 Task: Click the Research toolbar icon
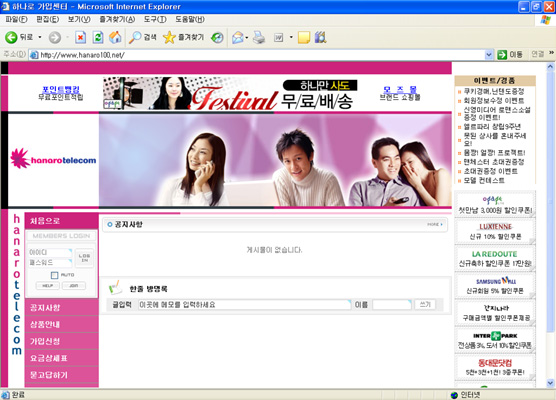pyautogui.click(x=320, y=37)
